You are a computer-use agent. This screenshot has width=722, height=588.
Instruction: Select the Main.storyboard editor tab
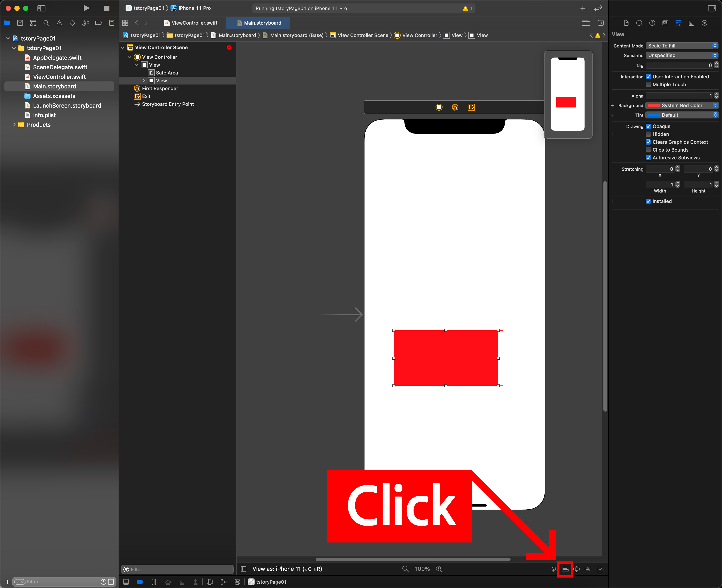(x=259, y=23)
